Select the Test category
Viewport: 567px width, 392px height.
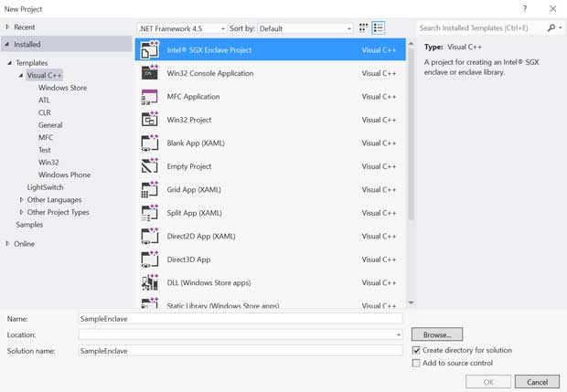click(x=45, y=150)
